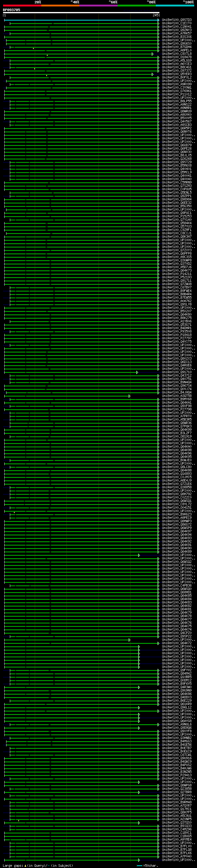Viewport: 197px width, 868px height.
Task: Open the UniRef100_A3QT58 hit
Action: [177, 396]
